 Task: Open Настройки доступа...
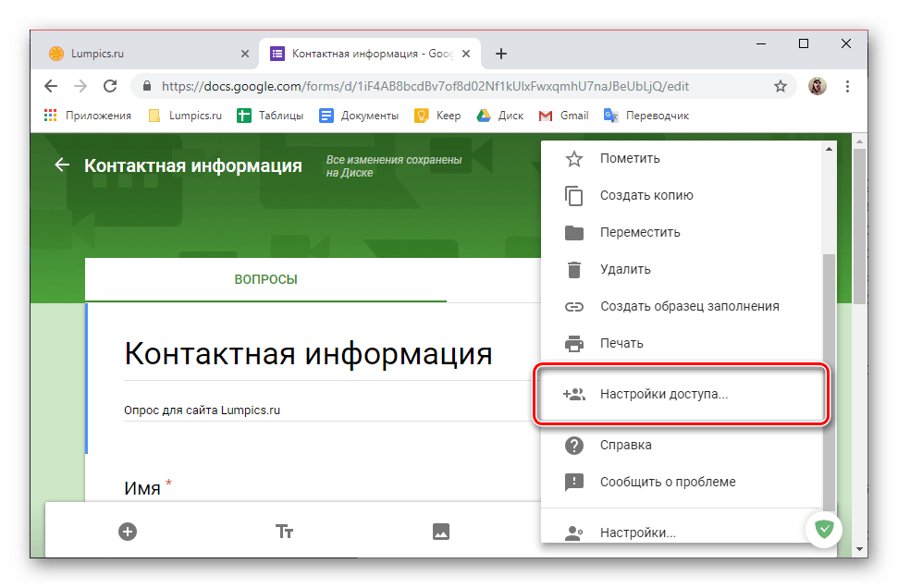click(682, 394)
